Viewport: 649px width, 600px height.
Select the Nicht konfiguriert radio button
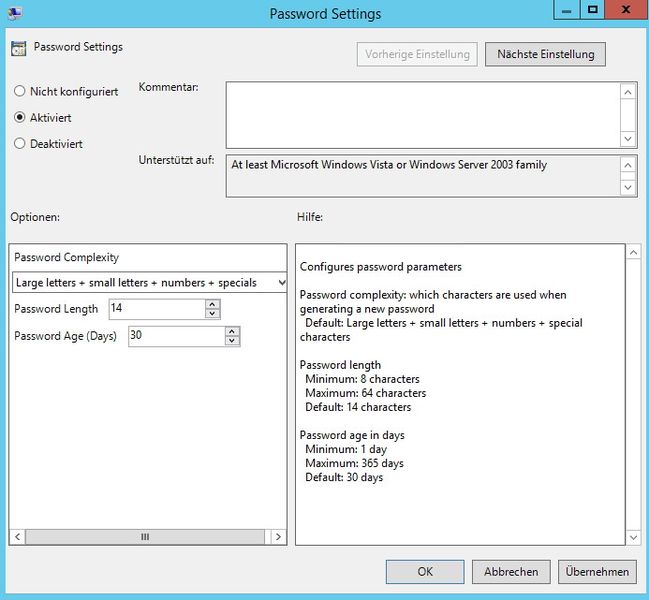coord(20,91)
